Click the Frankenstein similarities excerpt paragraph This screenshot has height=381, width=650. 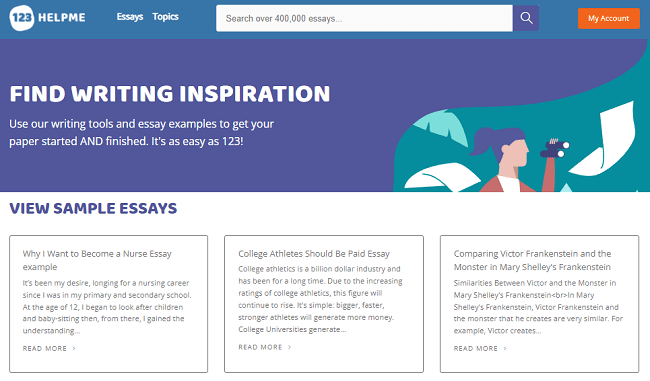point(538,307)
